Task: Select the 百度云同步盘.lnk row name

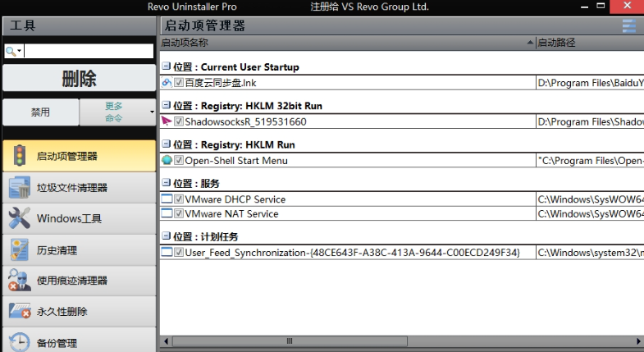Action: (x=221, y=83)
